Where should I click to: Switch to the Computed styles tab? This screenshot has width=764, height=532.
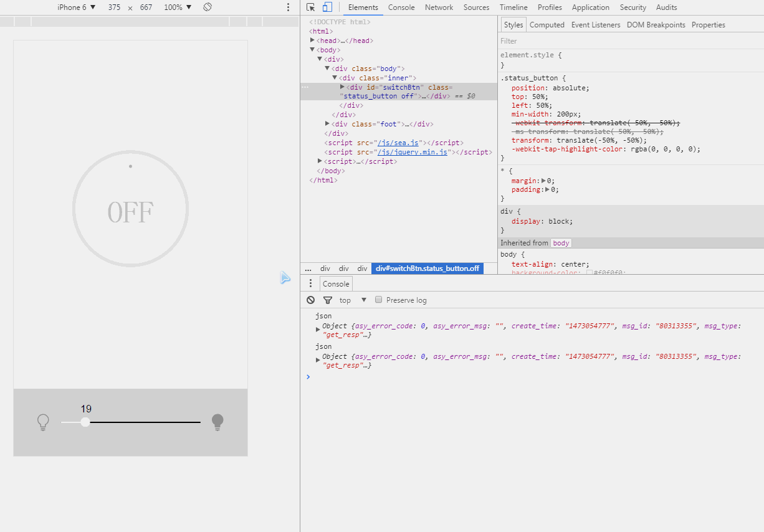click(x=547, y=25)
